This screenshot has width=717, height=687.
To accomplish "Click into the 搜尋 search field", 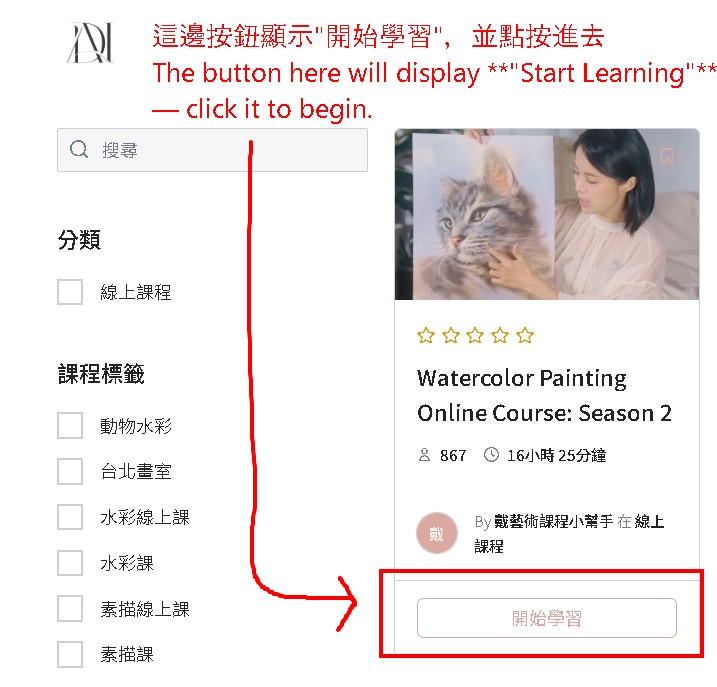I will 212,150.
